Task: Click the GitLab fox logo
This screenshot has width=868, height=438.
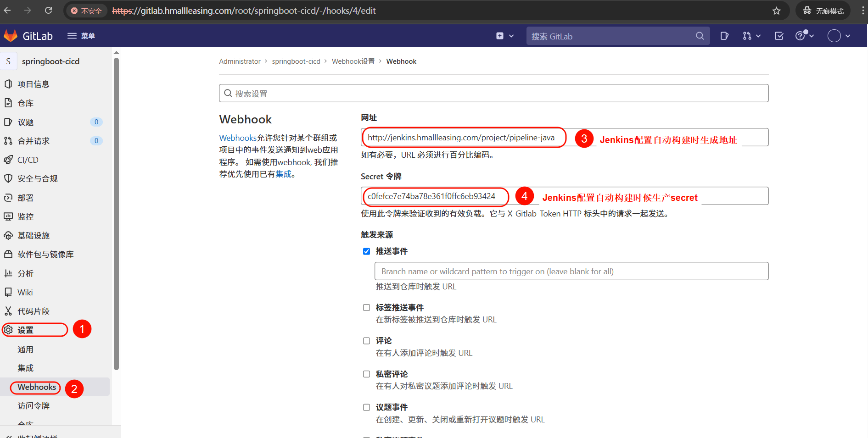Action: [x=11, y=36]
